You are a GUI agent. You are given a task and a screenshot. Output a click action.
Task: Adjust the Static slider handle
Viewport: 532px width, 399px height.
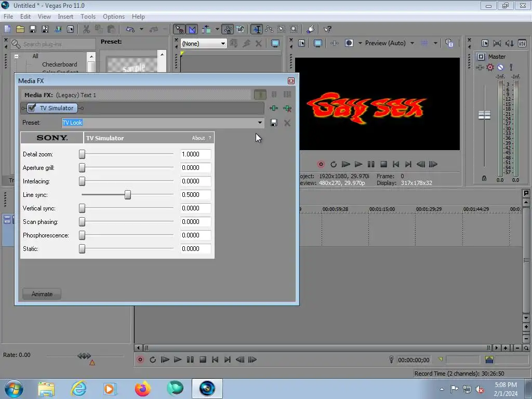click(82, 249)
